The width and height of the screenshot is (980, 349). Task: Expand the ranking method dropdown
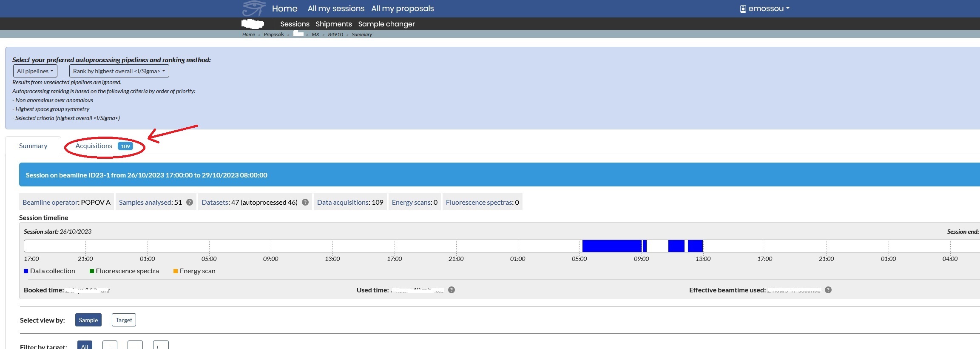119,71
